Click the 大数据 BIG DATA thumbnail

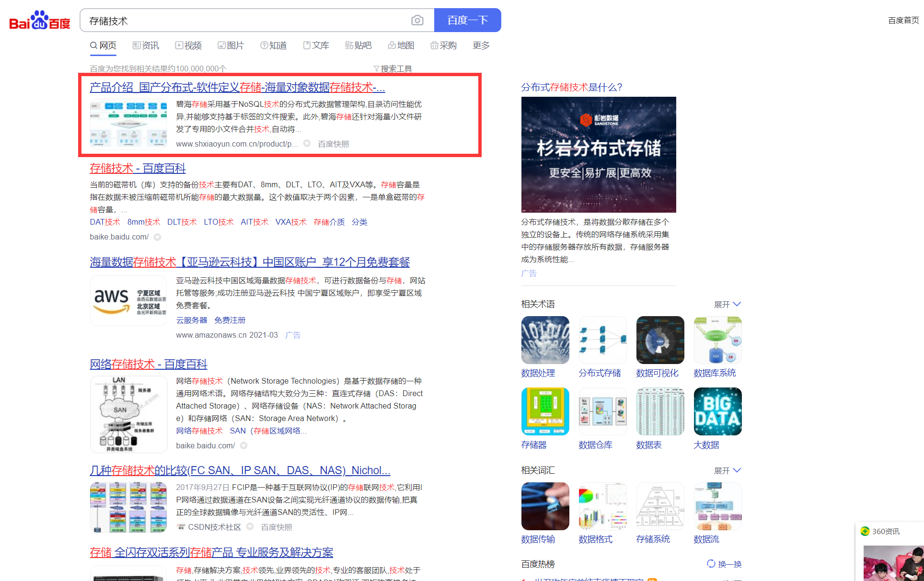[x=717, y=411]
